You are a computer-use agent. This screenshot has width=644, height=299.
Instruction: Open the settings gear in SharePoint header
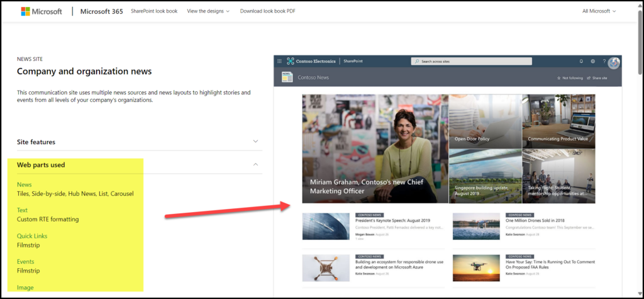click(x=592, y=61)
